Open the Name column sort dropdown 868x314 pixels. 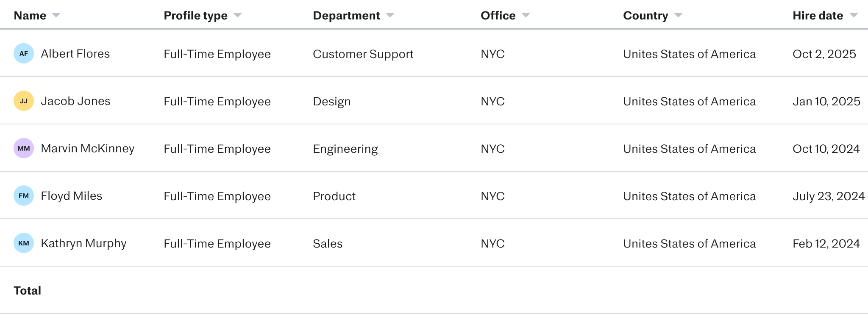(56, 16)
